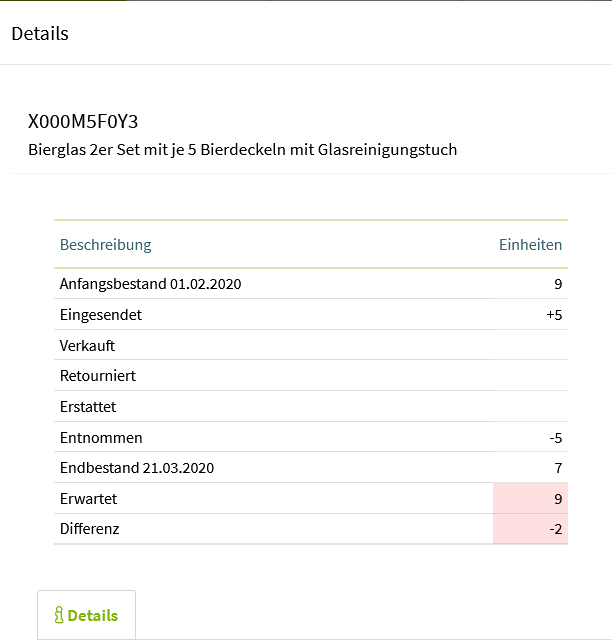The height and width of the screenshot is (641, 612).
Task: Click the product code X000M5F0Y3
Action: coord(83,121)
